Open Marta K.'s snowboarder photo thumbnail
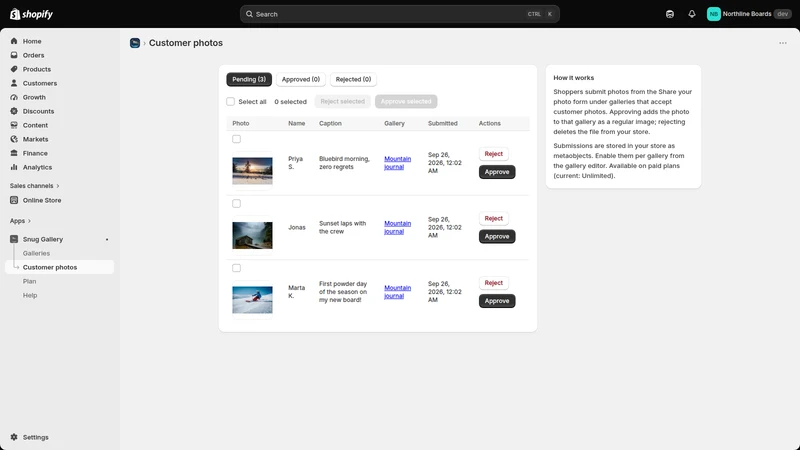800x450 pixels. (x=253, y=299)
